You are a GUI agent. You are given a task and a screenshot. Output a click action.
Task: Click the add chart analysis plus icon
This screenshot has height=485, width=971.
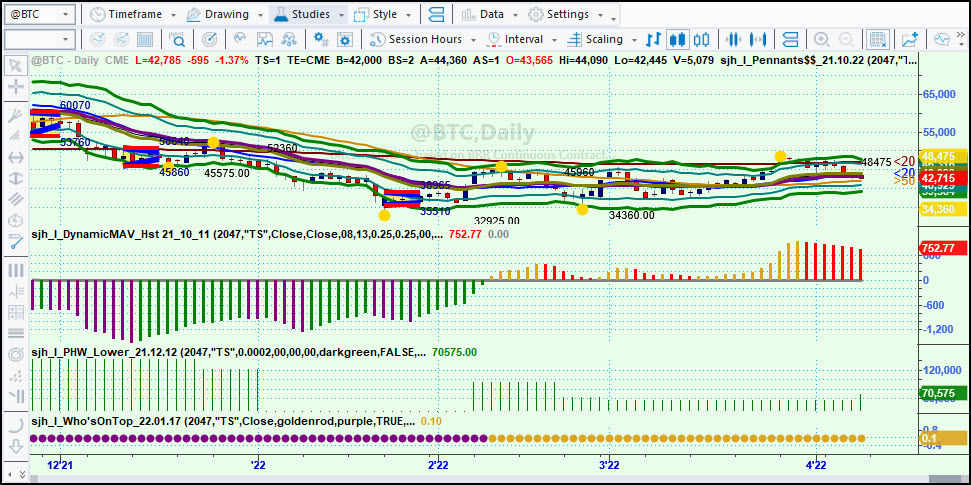(910, 40)
